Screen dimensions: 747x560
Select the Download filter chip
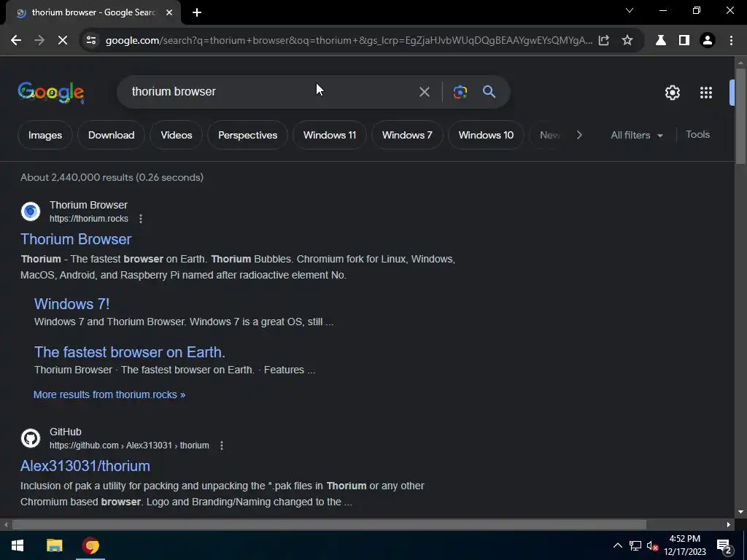click(111, 135)
